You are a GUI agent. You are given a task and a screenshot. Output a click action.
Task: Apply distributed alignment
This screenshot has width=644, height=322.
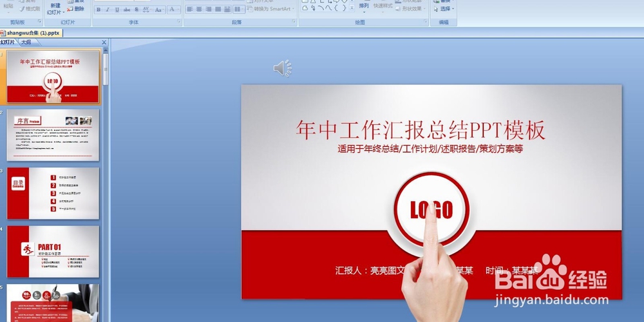pyautogui.click(x=227, y=9)
